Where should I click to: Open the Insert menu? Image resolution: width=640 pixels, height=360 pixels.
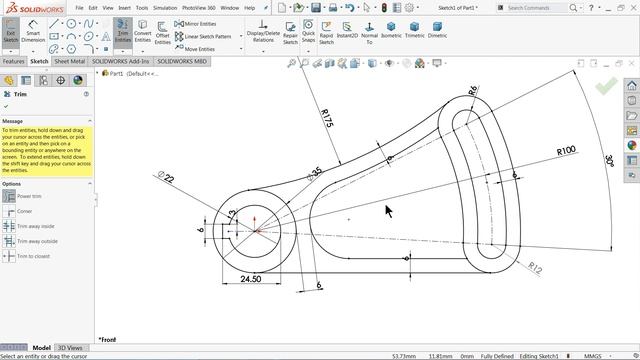[x=124, y=8]
